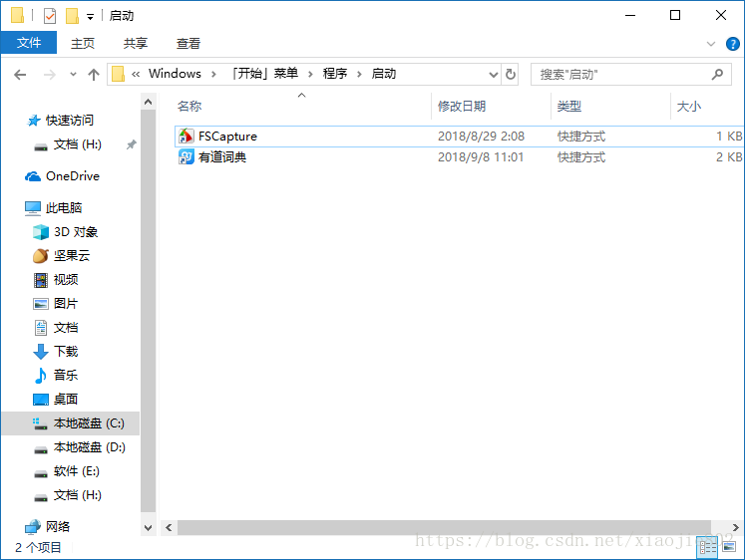Click the properties icon in title bar
The image size is (745, 560).
coord(50,16)
